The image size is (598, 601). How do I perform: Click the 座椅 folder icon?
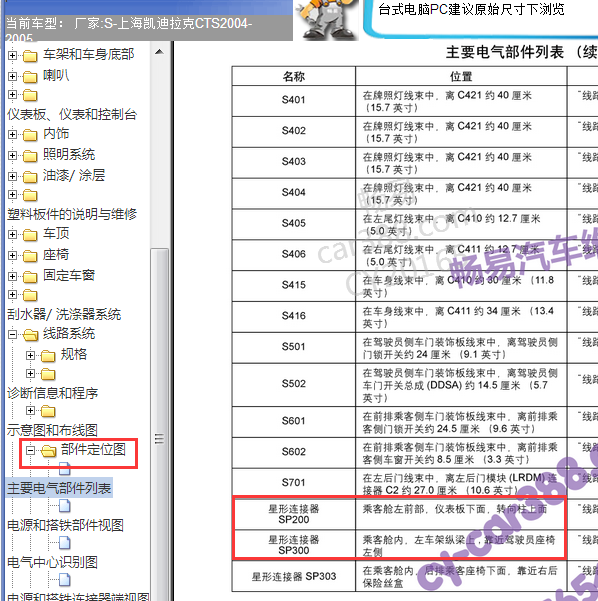coord(30,256)
